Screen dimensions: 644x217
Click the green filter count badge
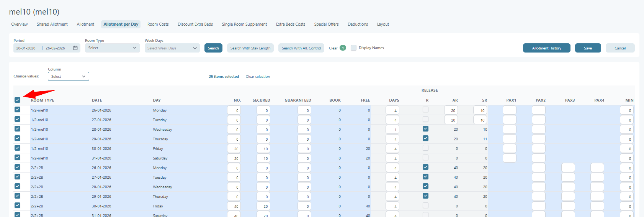tap(343, 48)
